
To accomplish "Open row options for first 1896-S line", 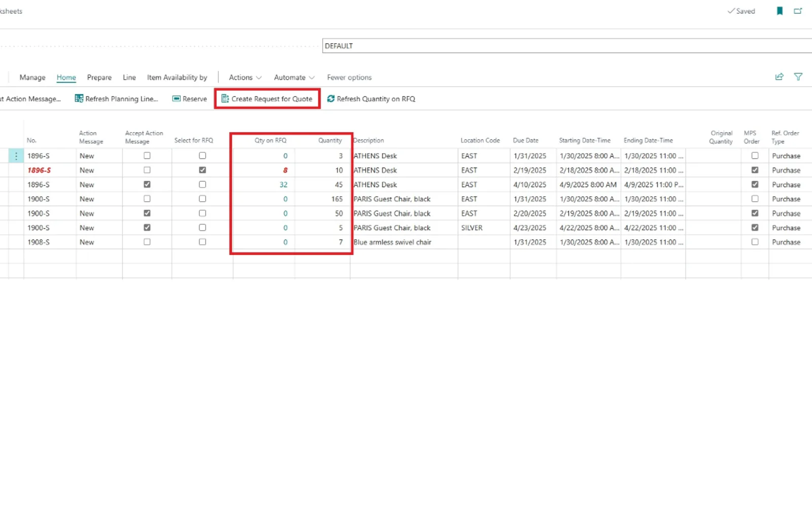I will [x=16, y=156].
